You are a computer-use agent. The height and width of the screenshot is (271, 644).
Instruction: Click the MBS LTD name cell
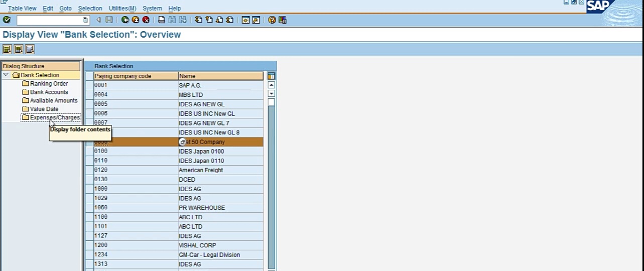point(221,95)
